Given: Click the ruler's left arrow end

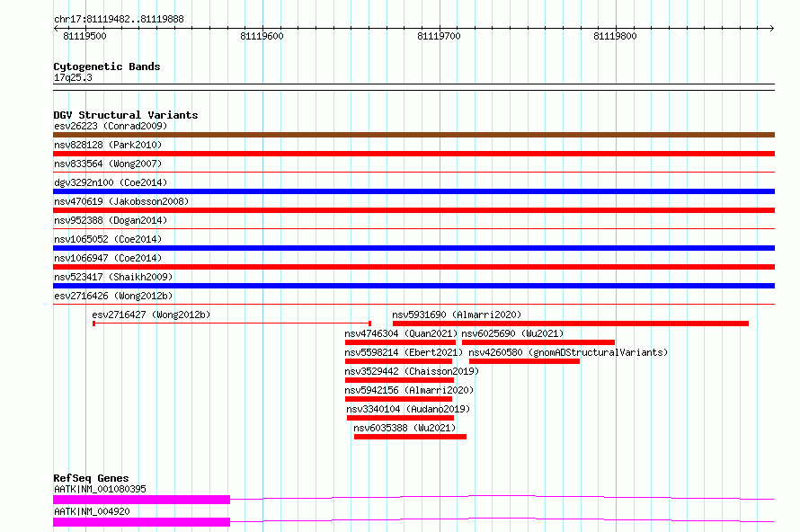Looking at the screenshot, I should [56, 29].
